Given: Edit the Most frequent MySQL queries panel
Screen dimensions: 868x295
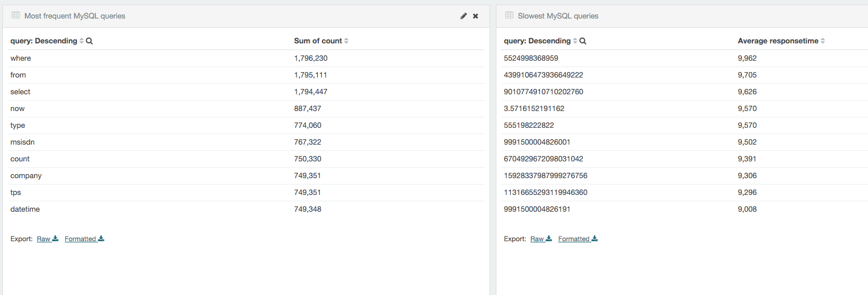Looking at the screenshot, I should coord(463,16).
